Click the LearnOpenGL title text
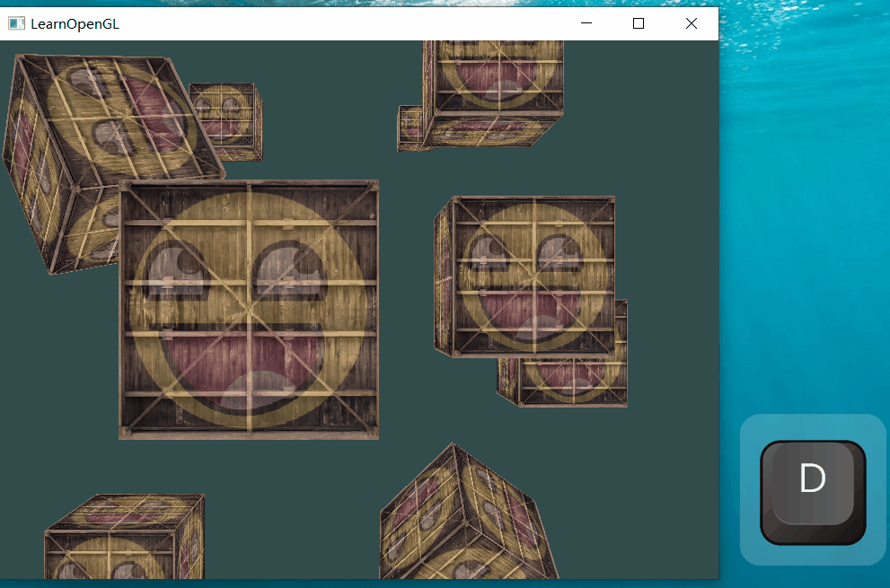 [75, 23]
